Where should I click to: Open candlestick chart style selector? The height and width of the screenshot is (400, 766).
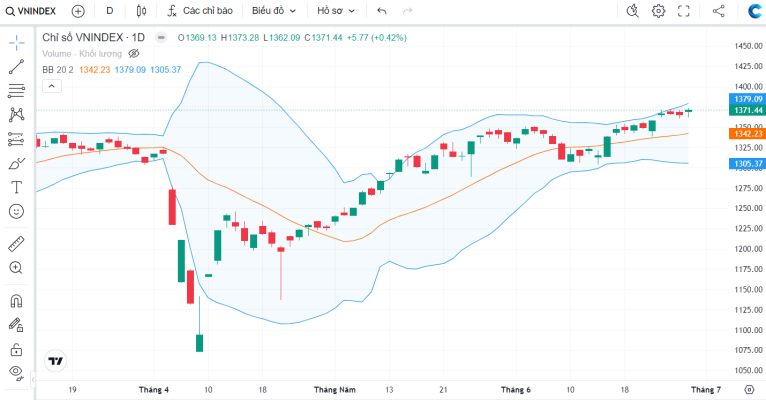pos(141,11)
